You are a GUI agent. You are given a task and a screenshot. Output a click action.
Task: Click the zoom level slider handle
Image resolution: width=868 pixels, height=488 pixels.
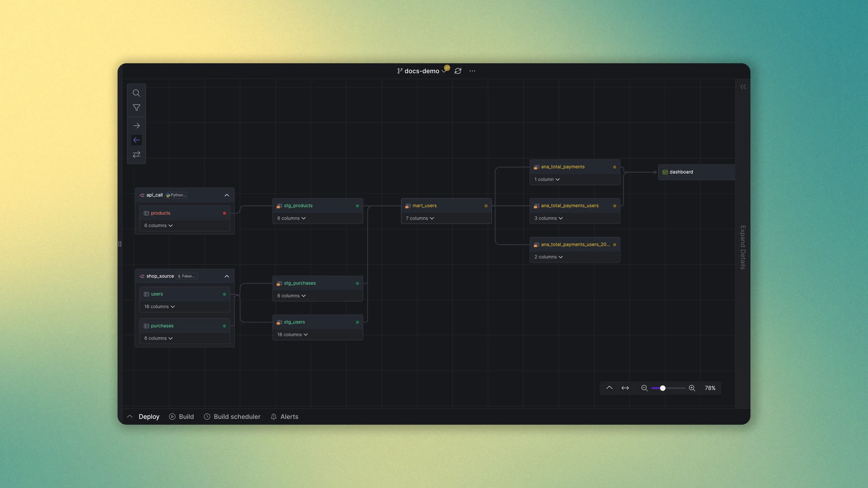pyautogui.click(x=663, y=388)
